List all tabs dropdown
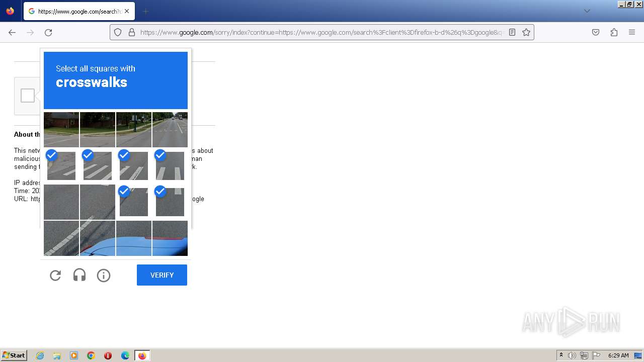This screenshot has width=644, height=362. point(587,11)
